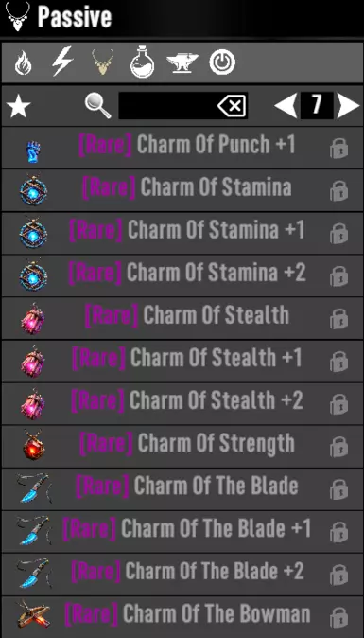Toggle the favorites star filter

19,107
